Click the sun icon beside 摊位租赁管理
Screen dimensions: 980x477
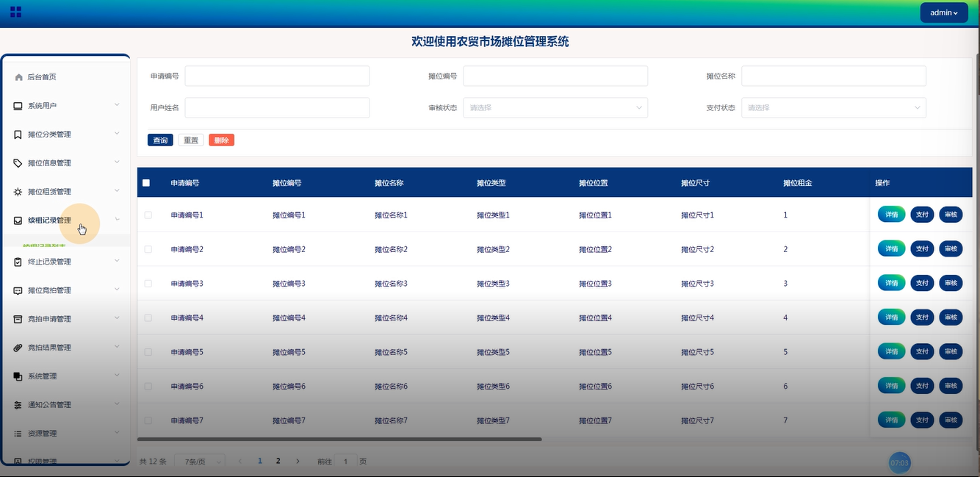[x=18, y=192]
